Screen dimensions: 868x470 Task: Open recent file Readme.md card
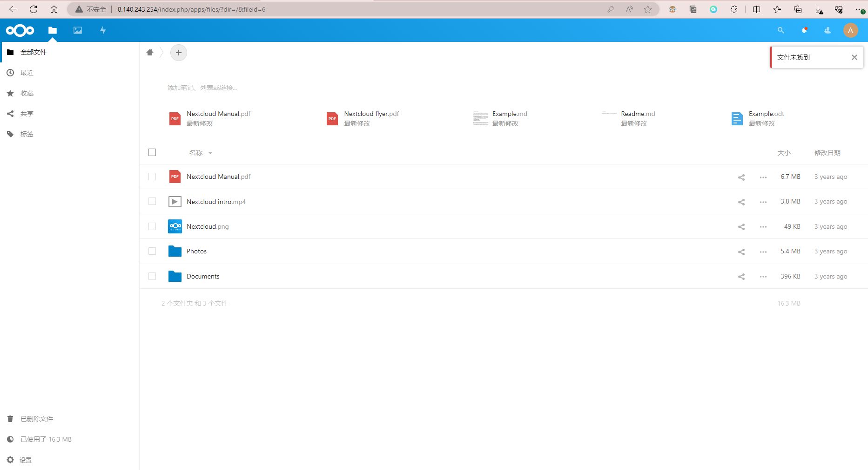point(628,118)
